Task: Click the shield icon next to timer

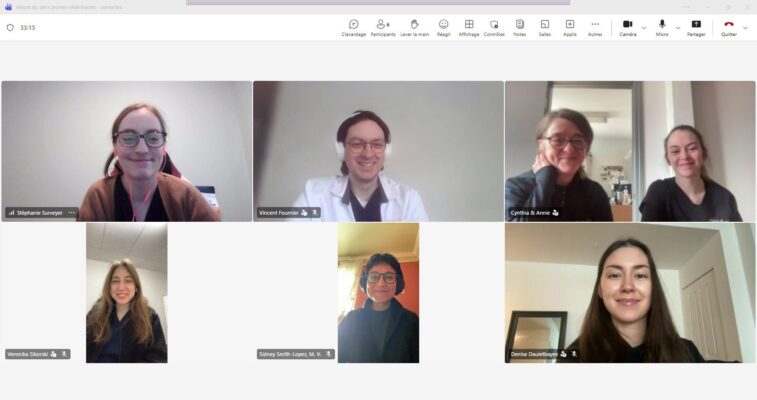Action: [10, 27]
